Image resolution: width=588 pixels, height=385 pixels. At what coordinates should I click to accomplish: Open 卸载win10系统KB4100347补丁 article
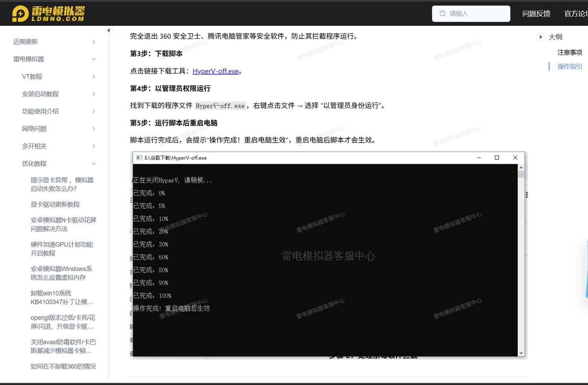click(x=62, y=298)
